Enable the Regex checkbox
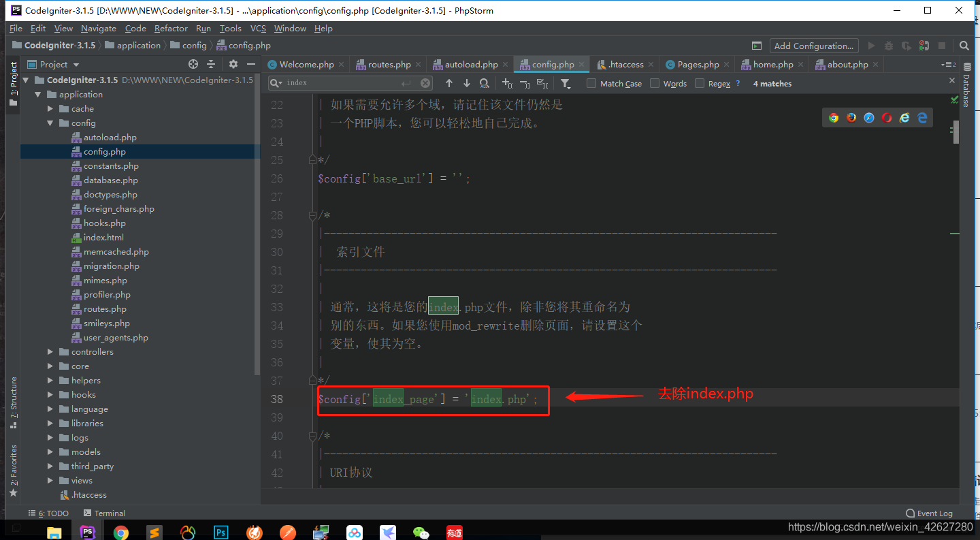Image resolution: width=980 pixels, height=540 pixels. pyautogui.click(x=700, y=83)
